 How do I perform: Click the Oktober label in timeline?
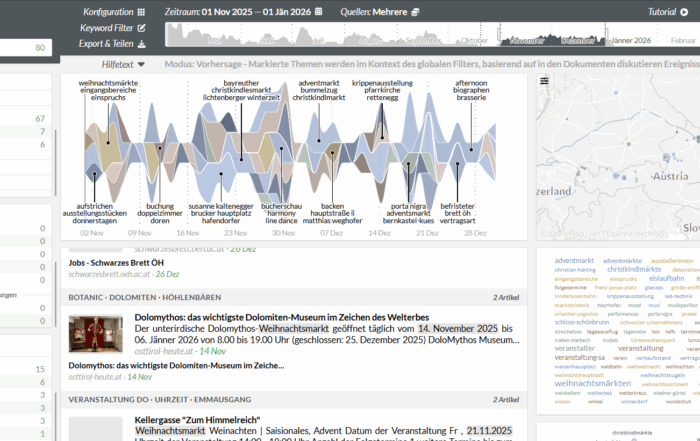tap(474, 41)
